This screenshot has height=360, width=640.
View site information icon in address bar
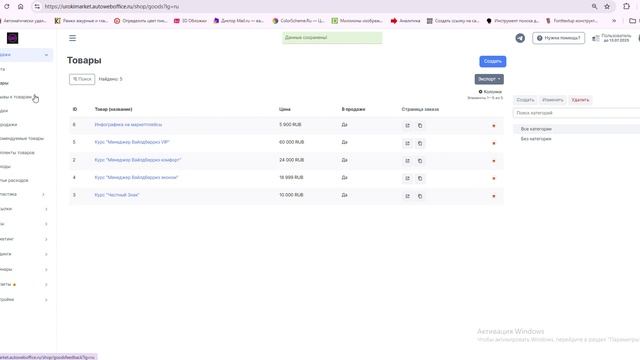click(x=37, y=7)
